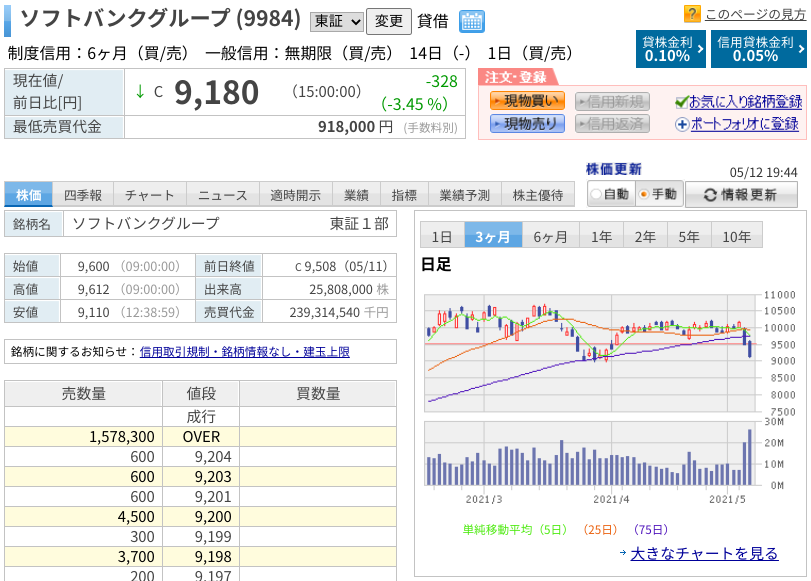
Task: Click the yellow question mark help icon
Action: 692,13
